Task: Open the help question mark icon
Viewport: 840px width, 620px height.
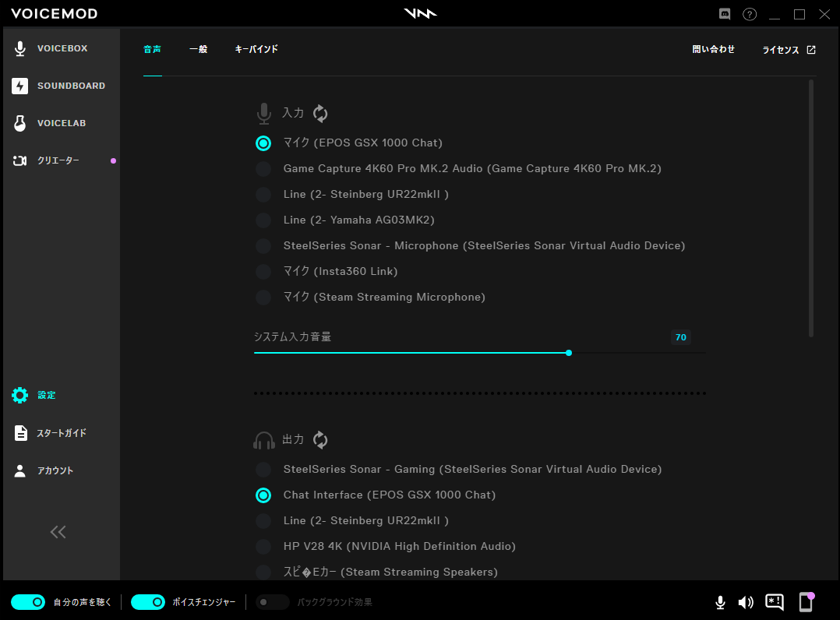Action: (x=750, y=14)
